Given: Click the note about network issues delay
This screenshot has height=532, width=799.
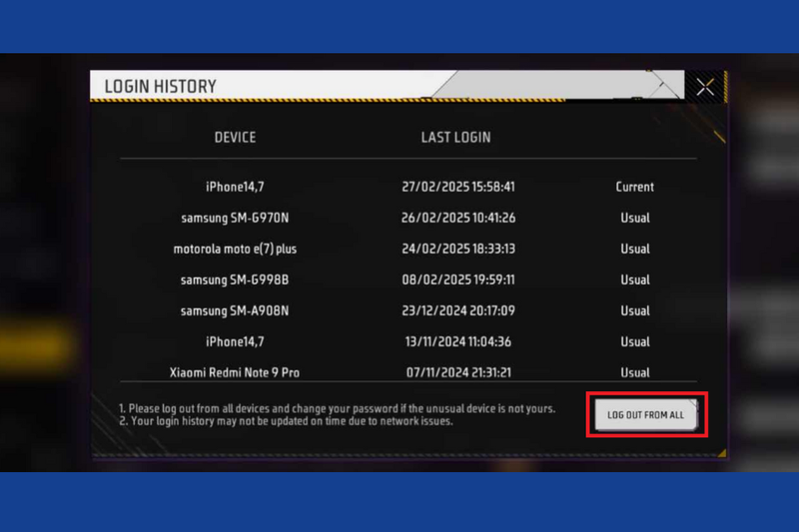Looking at the screenshot, I should tap(286, 421).
